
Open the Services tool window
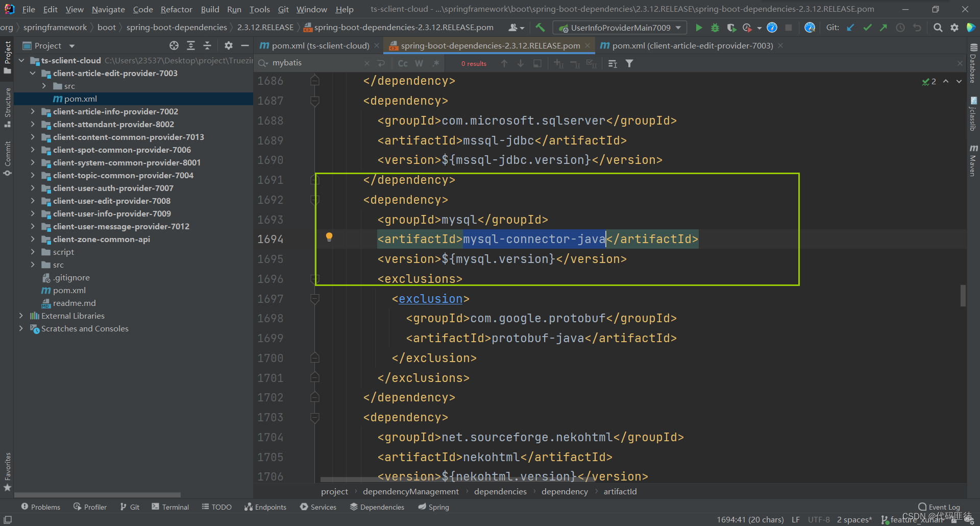point(318,507)
